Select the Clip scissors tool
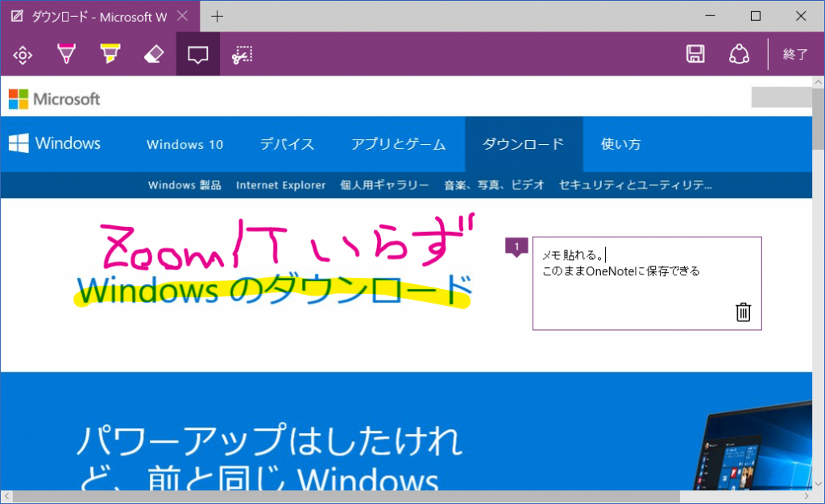 (242, 55)
